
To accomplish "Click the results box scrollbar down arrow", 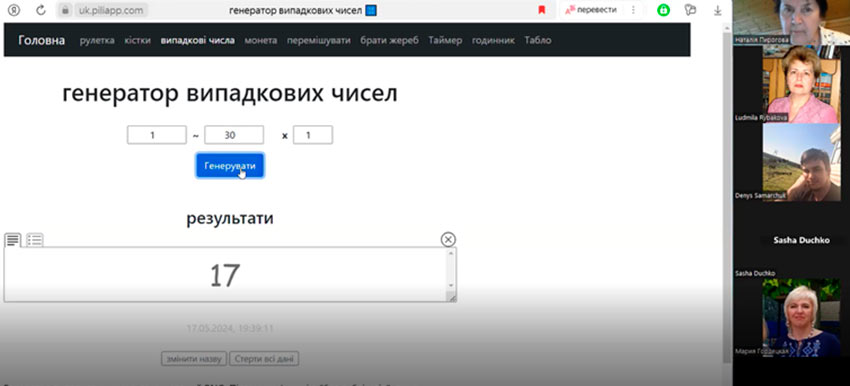I will (451, 286).
